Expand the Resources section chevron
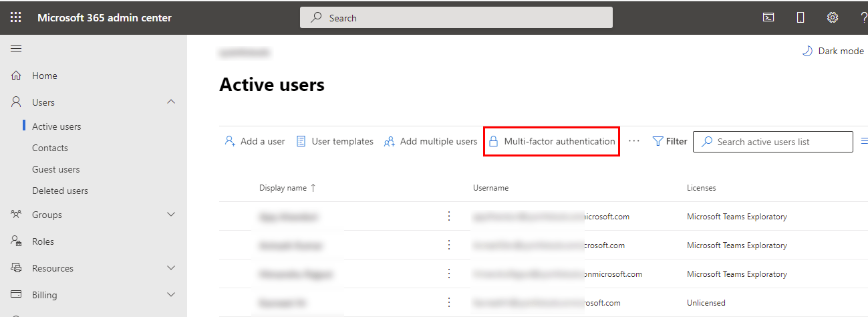The height and width of the screenshot is (317, 868). [x=171, y=268]
